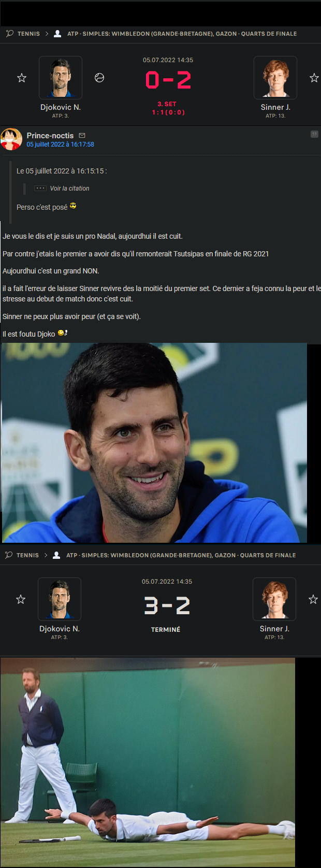Image resolution: width=321 pixels, height=868 pixels.
Task: Open Djokovic N. player photo in top scoreboard
Action: pyautogui.click(x=61, y=78)
